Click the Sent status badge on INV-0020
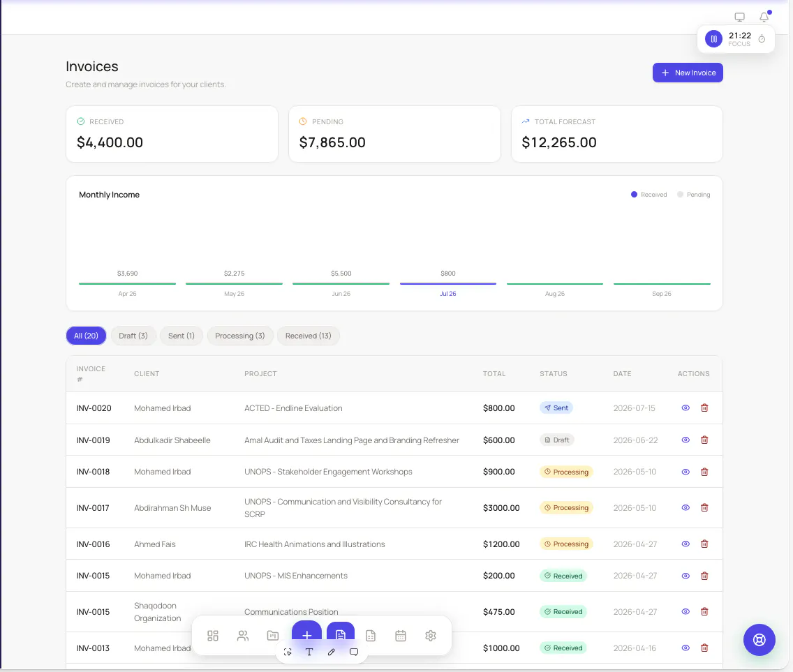Image resolution: width=793 pixels, height=672 pixels. pos(556,408)
